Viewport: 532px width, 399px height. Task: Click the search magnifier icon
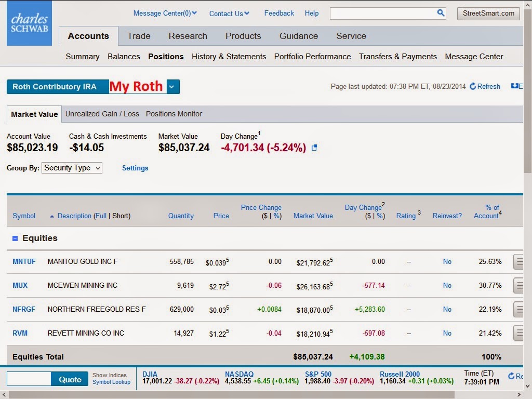click(441, 13)
